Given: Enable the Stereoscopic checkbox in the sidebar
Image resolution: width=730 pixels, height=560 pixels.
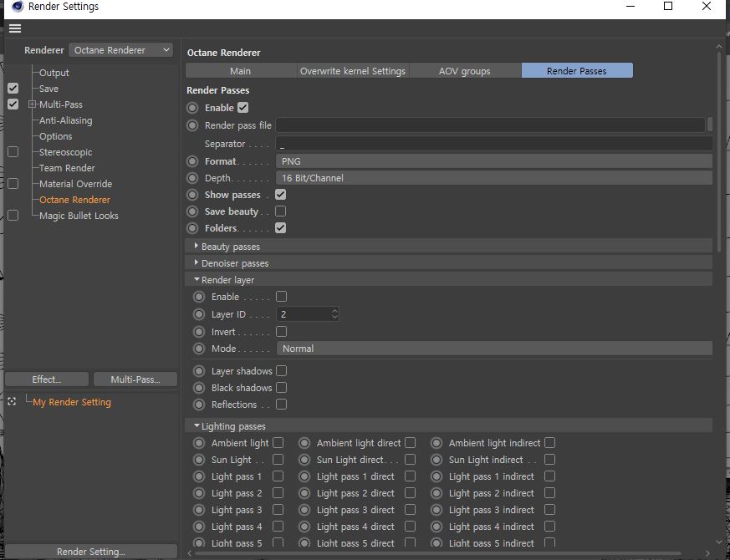Looking at the screenshot, I should tap(13, 152).
